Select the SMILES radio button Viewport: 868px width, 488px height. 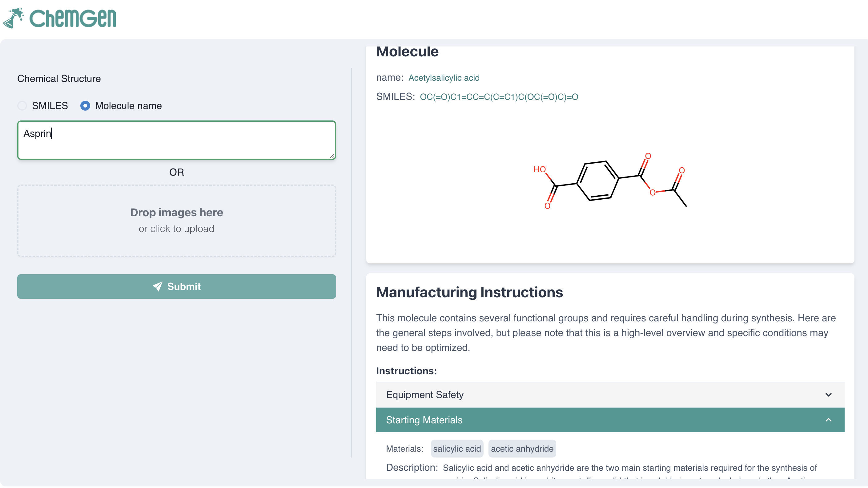[22, 106]
